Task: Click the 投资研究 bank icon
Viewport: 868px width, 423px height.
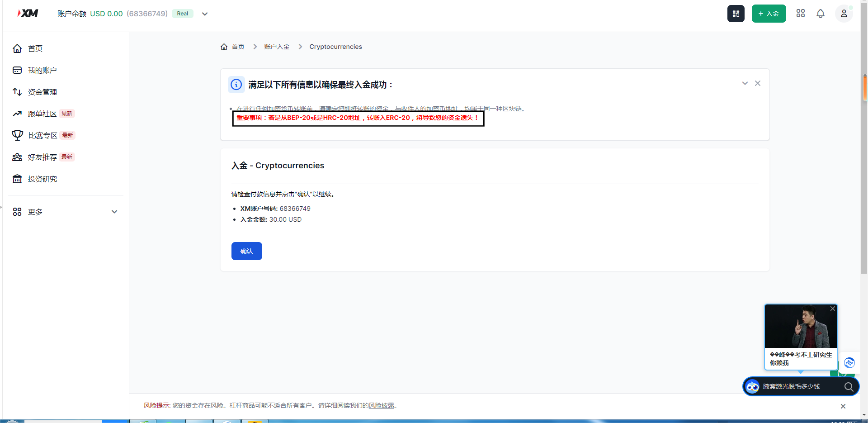Action: 17,179
